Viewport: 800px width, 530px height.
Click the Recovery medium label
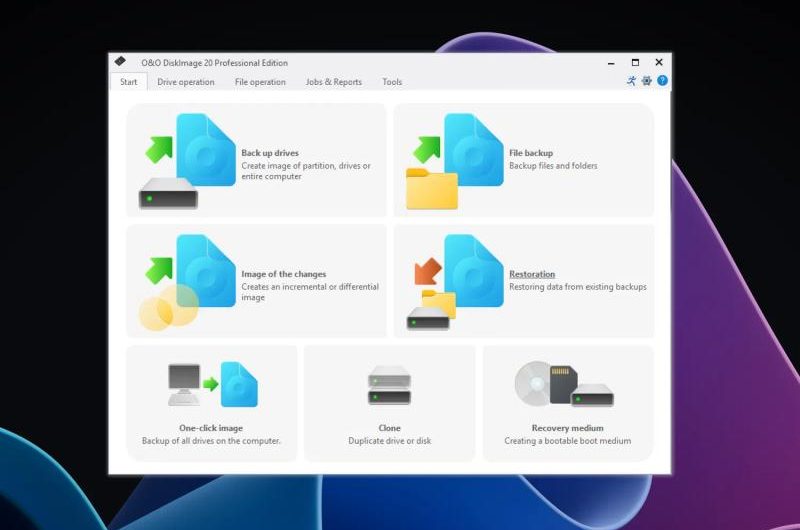(x=567, y=428)
